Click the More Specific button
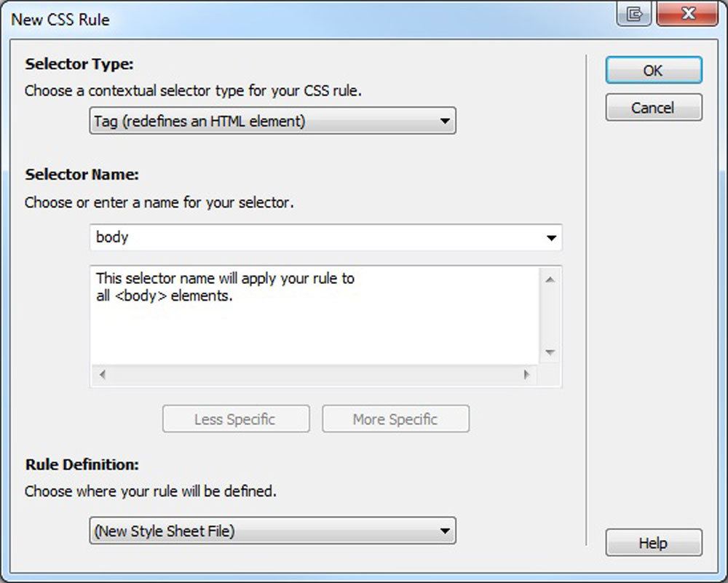 pyautogui.click(x=395, y=419)
